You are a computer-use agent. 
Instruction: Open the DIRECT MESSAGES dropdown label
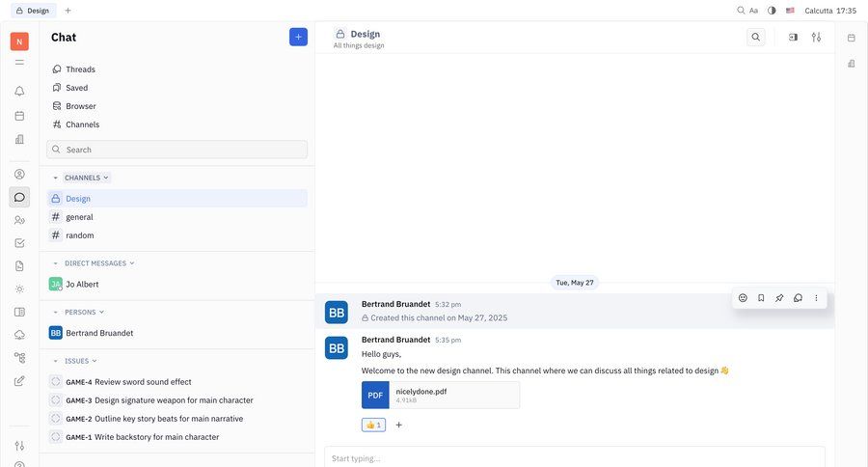[x=99, y=263]
